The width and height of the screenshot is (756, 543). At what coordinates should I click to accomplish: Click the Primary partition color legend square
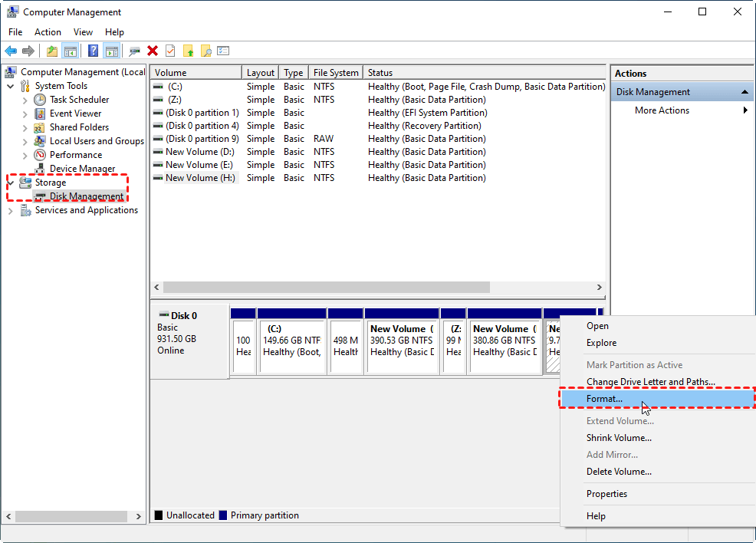point(222,515)
